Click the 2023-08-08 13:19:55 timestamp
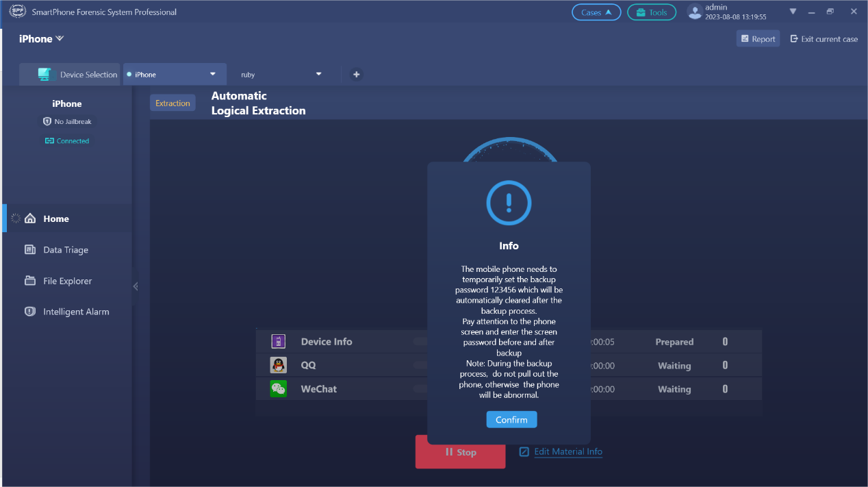This screenshot has height=487, width=868. pos(736,17)
